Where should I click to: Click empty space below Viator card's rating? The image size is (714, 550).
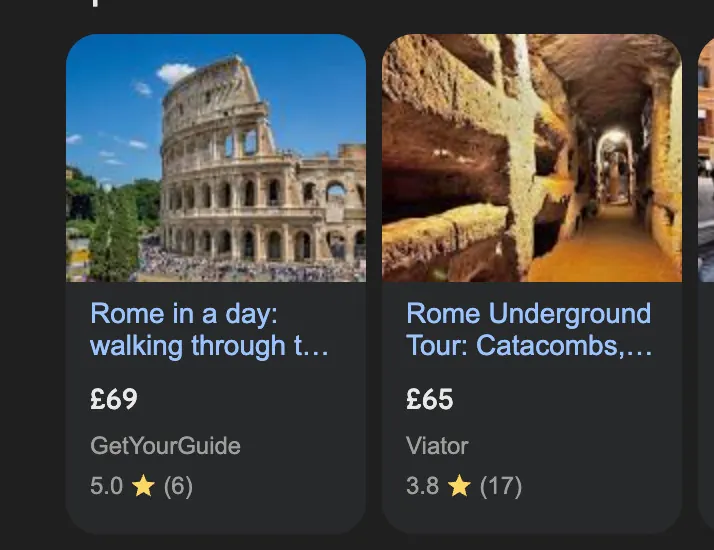(532, 516)
